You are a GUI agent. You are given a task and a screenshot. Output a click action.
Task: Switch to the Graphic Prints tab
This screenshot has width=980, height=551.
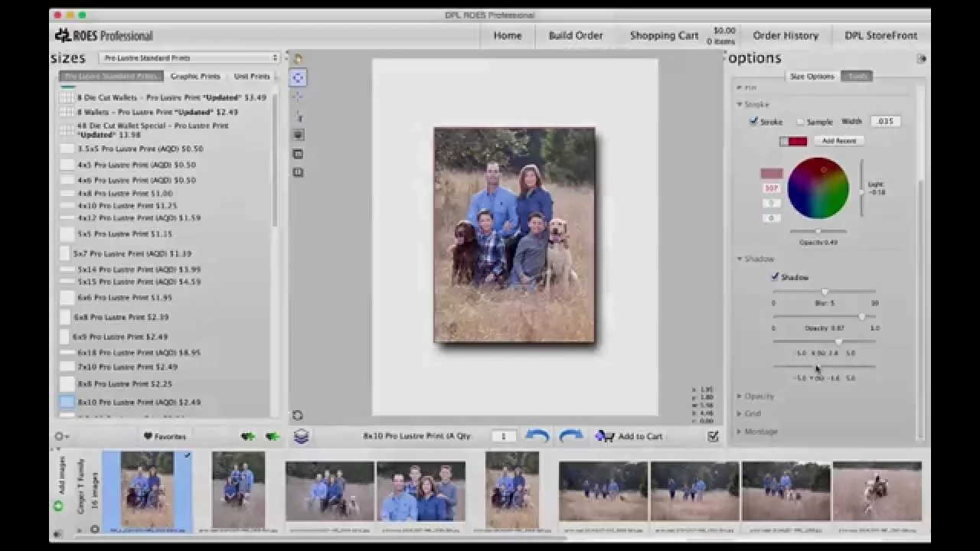click(x=195, y=77)
